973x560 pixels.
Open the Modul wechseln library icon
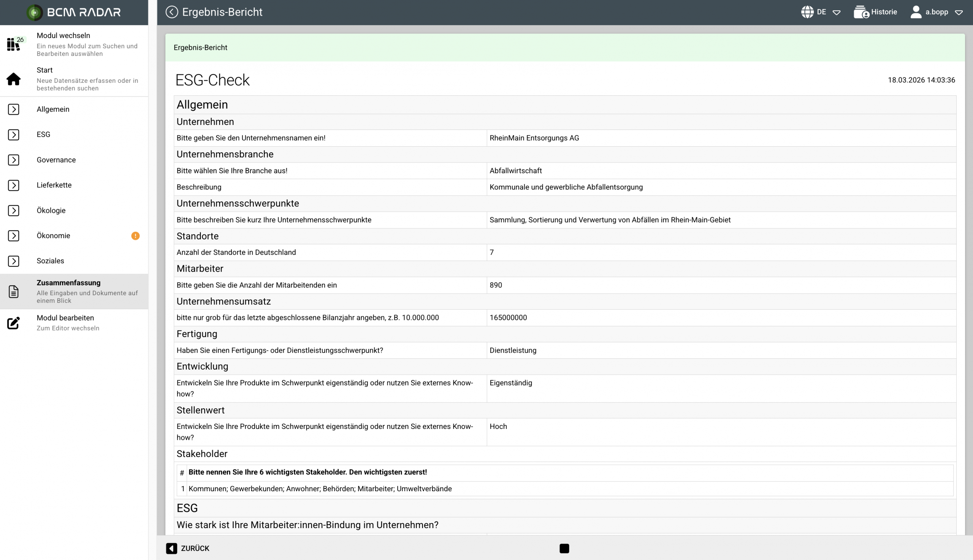point(14,44)
